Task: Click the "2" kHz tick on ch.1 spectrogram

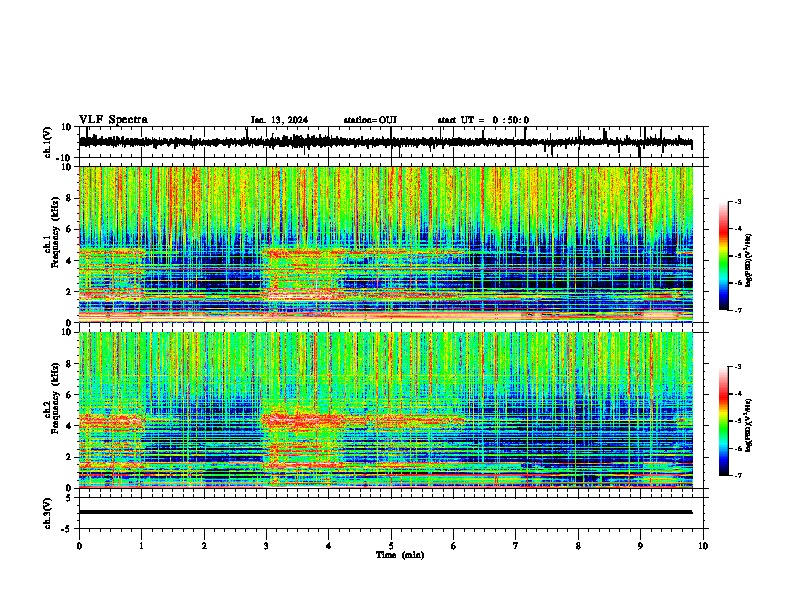Action: click(70, 292)
